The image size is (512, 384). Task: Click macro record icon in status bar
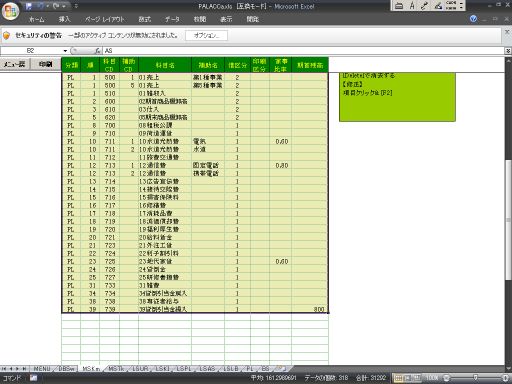click(34, 378)
